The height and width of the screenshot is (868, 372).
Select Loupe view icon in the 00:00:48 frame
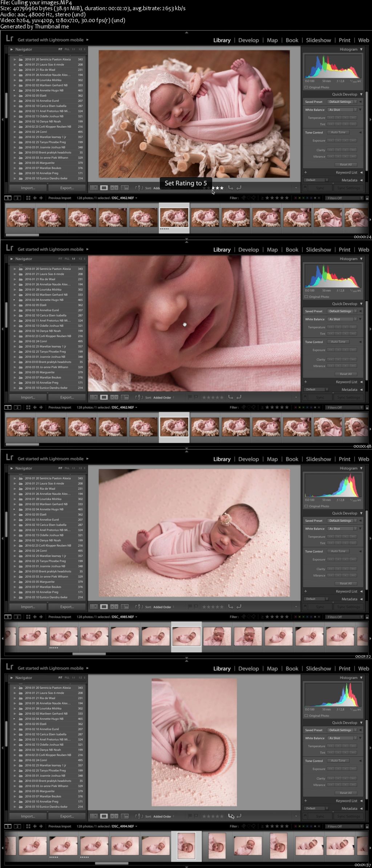(104, 397)
